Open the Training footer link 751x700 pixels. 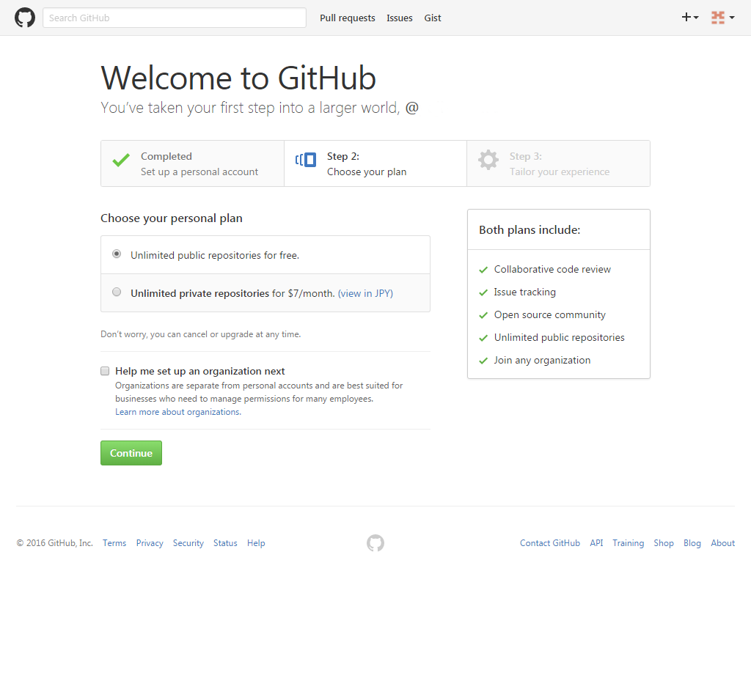point(628,543)
